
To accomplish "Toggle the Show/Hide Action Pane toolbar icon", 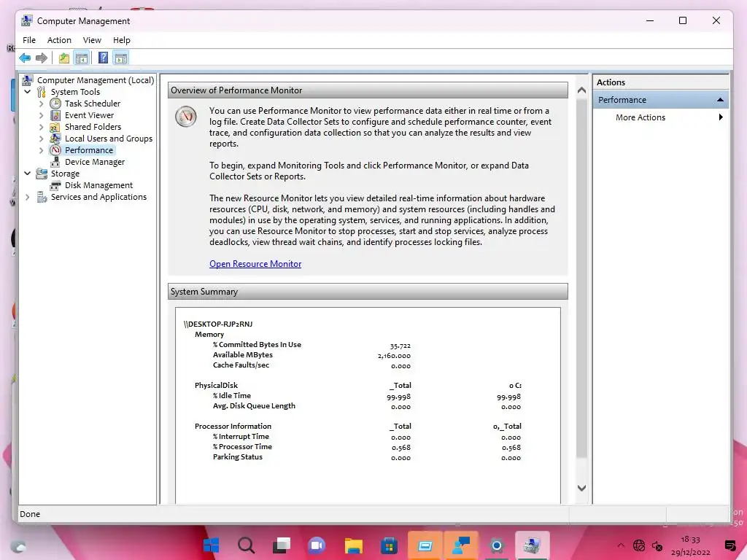I will coord(122,58).
